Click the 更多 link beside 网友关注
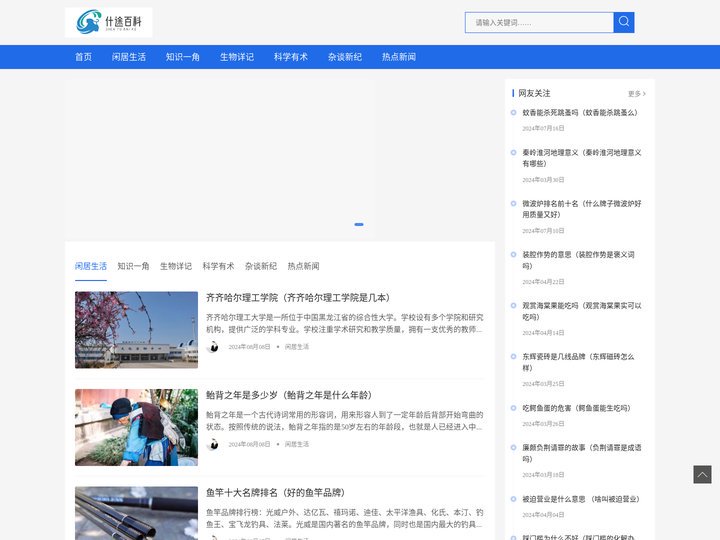The image size is (720, 540). (x=636, y=94)
